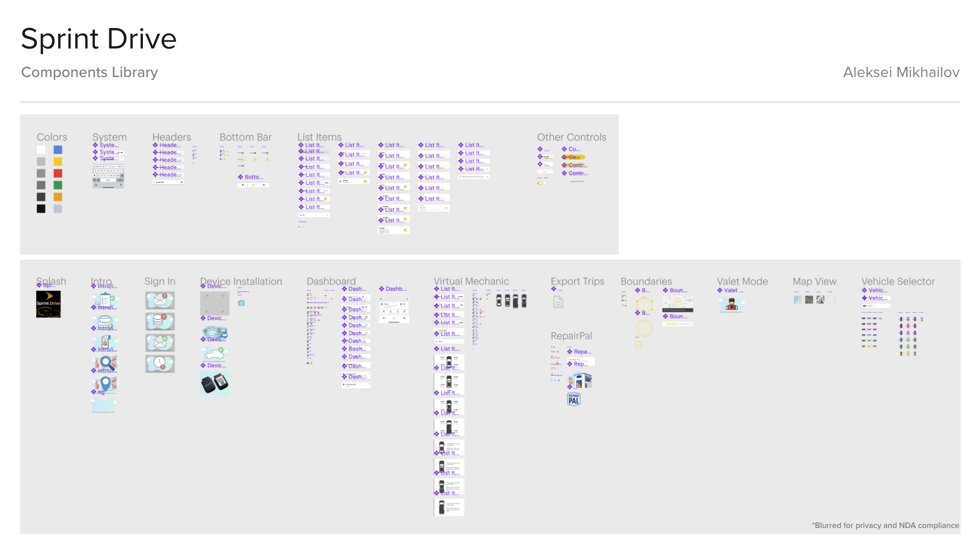Click the 'Blurred for privacy and NDA compliance' note
Image resolution: width=980 pixels, height=551 pixels.
coord(887,525)
